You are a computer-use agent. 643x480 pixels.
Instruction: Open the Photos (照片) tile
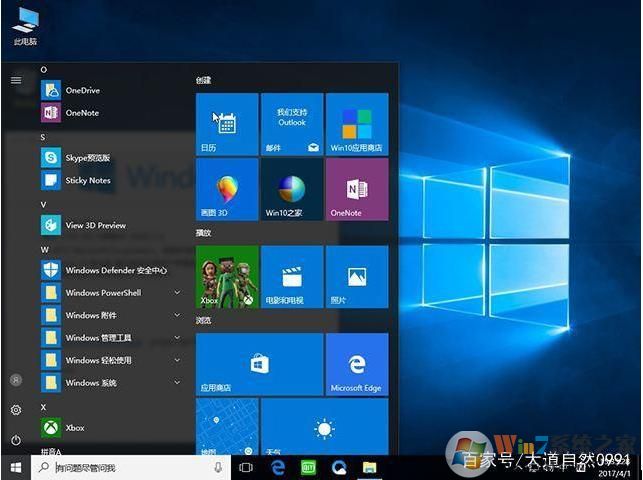click(x=357, y=277)
